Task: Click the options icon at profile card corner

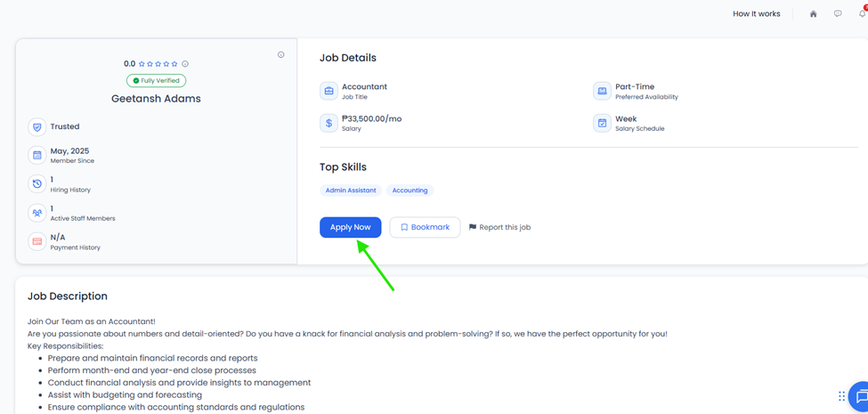Action: 280,55
